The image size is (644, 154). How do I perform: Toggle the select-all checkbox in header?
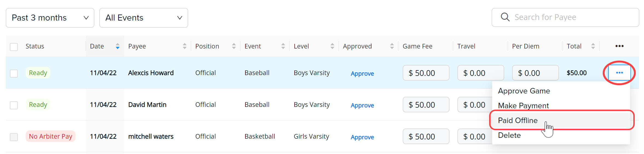click(14, 47)
